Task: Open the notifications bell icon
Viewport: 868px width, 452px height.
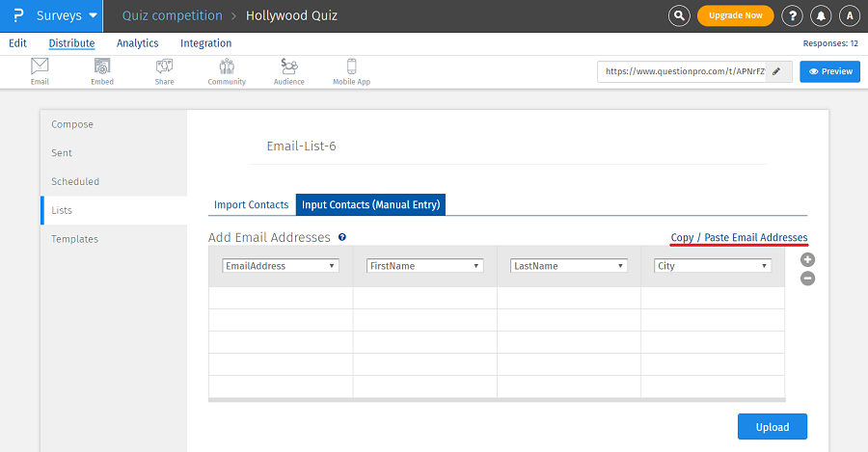Action: [821, 15]
